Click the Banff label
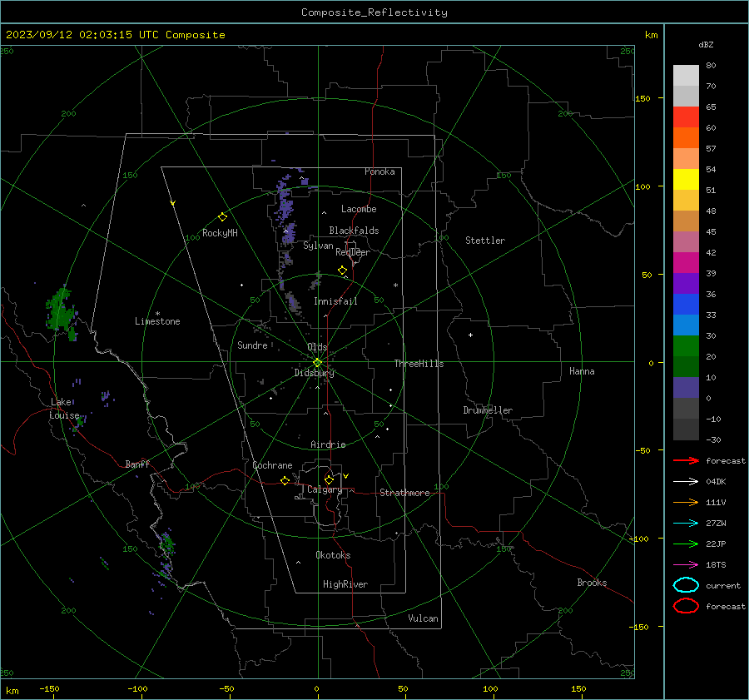This screenshot has height=700, width=749. (x=137, y=464)
